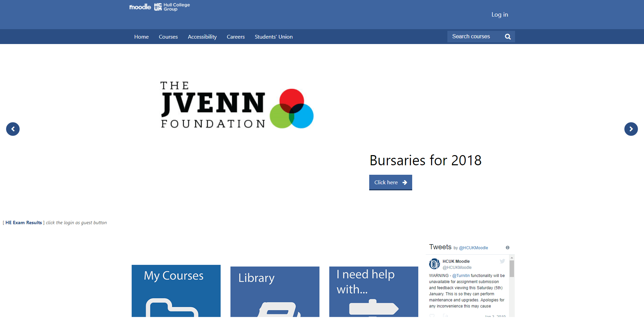Open the Students' Union menu item
Image resolution: width=644 pixels, height=318 pixels.
[x=273, y=37]
